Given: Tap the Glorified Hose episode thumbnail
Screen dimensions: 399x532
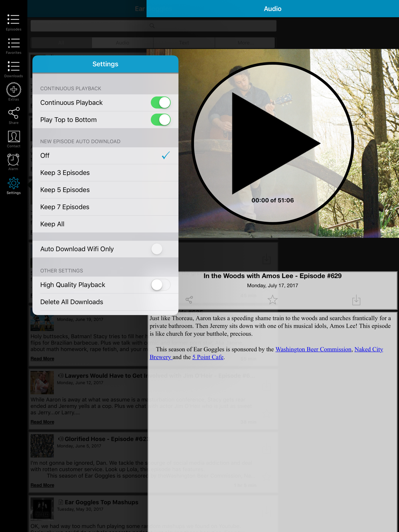Looking at the screenshot, I should click(42, 446).
